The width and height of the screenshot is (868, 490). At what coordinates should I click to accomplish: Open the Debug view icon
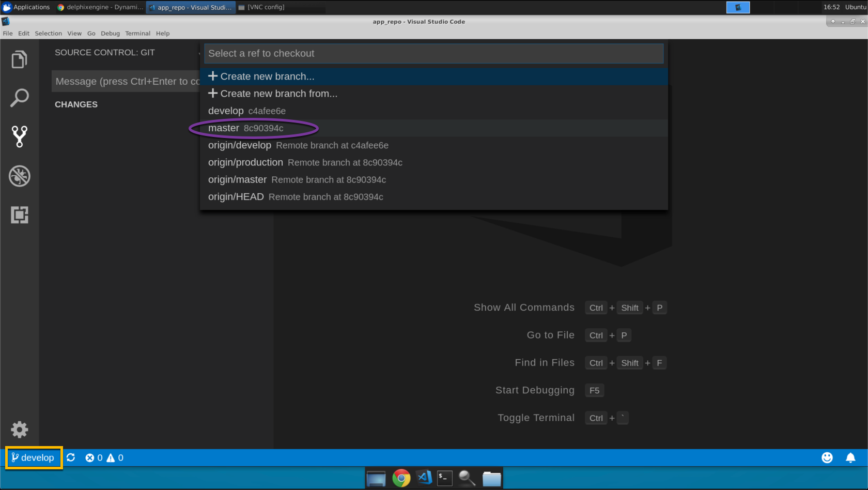pos(19,176)
